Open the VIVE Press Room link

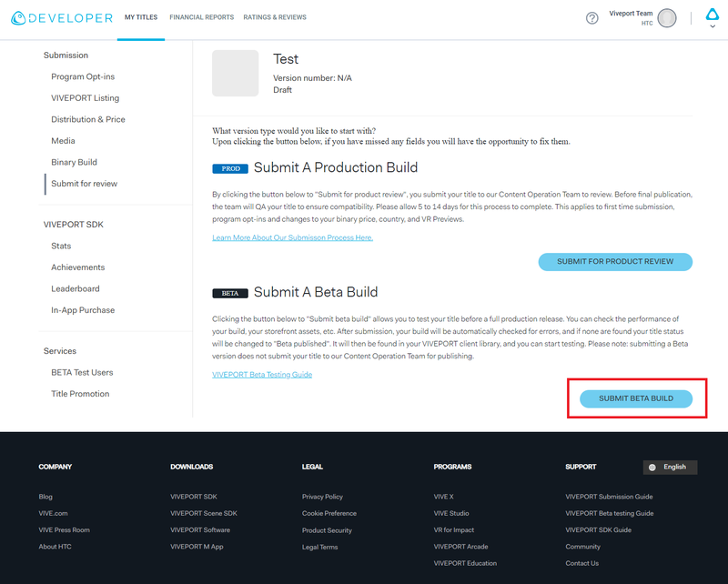point(64,530)
